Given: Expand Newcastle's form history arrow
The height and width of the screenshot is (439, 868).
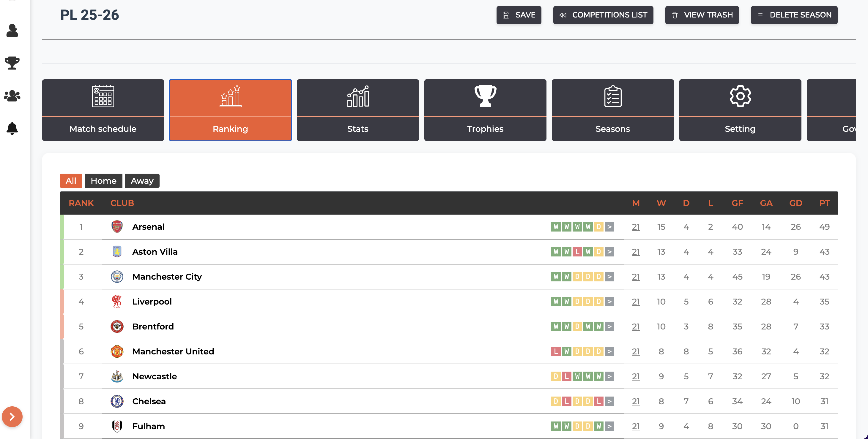Looking at the screenshot, I should point(609,376).
